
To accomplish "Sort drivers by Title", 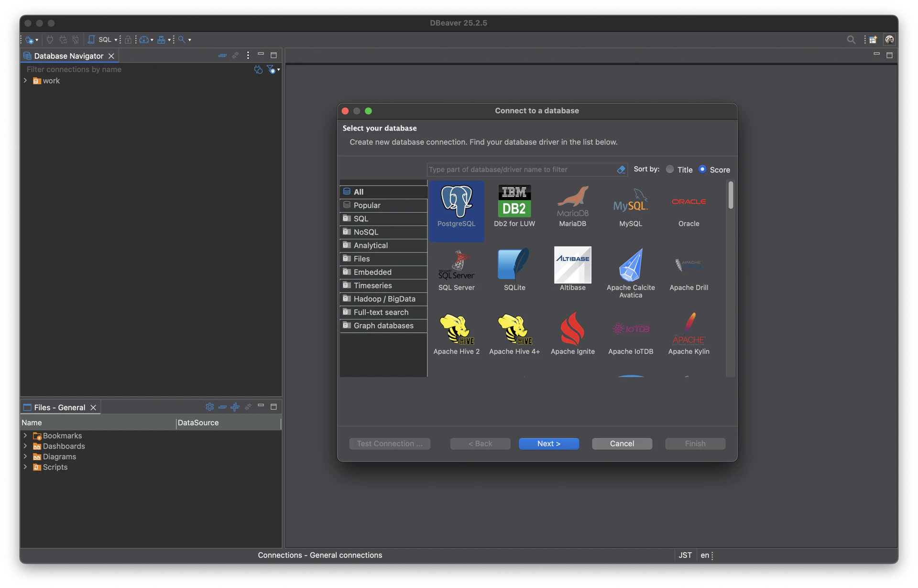I will coord(679,170).
